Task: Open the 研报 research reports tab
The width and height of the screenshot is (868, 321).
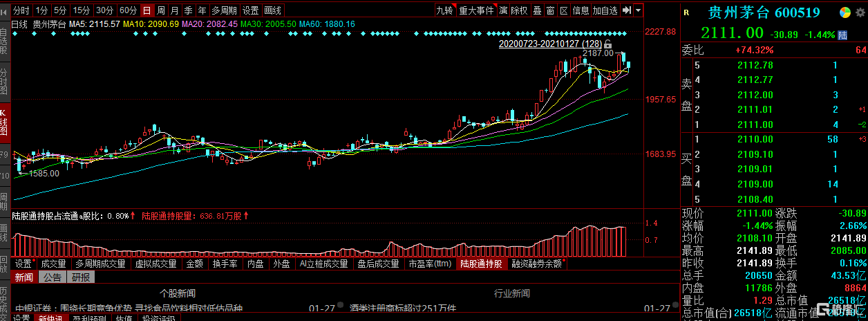Action: 81,277
